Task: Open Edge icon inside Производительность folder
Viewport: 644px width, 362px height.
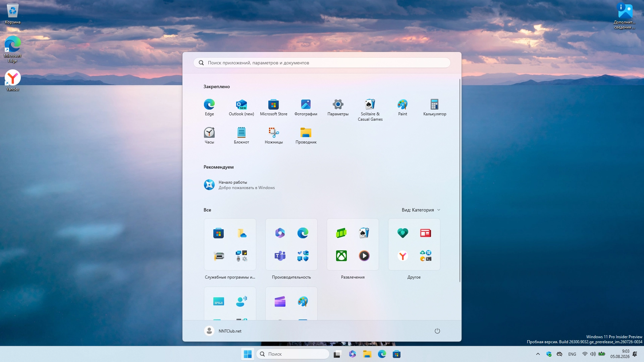Action: pyautogui.click(x=303, y=233)
